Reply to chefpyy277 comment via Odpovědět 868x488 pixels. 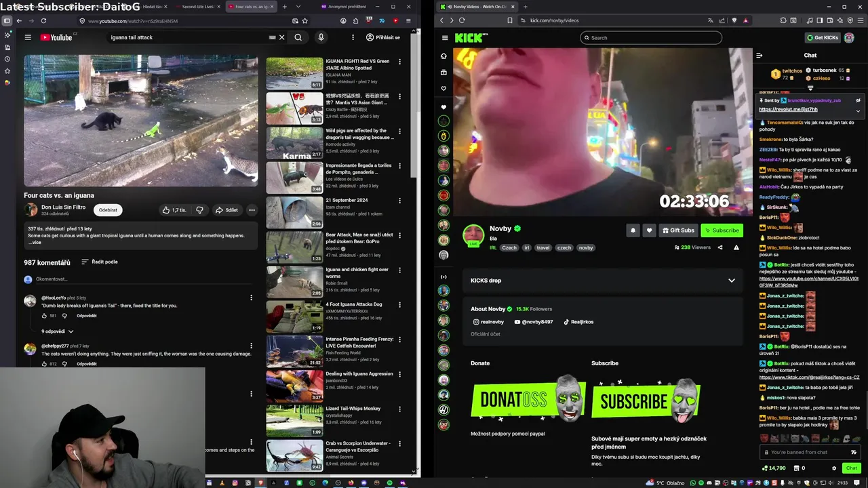tap(87, 364)
